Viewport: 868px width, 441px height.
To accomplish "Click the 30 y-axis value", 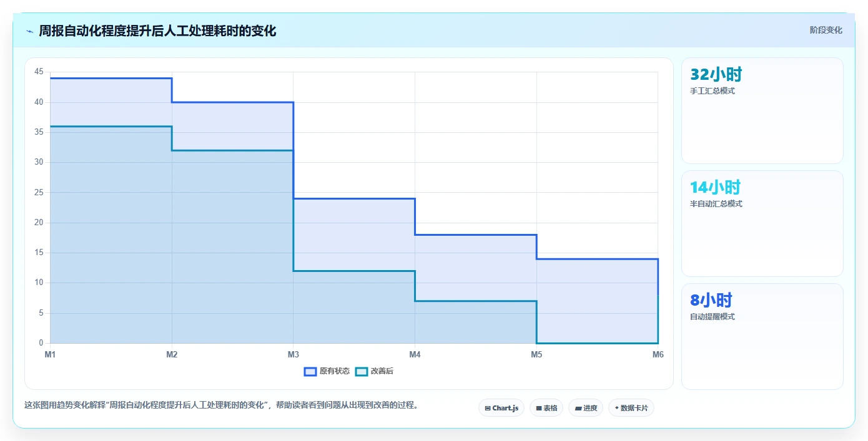I will (39, 162).
